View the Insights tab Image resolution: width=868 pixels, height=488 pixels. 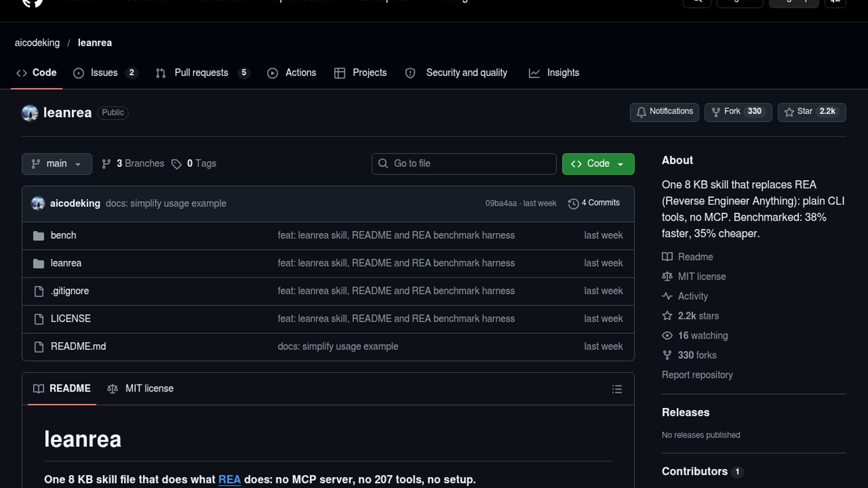click(x=554, y=73)
